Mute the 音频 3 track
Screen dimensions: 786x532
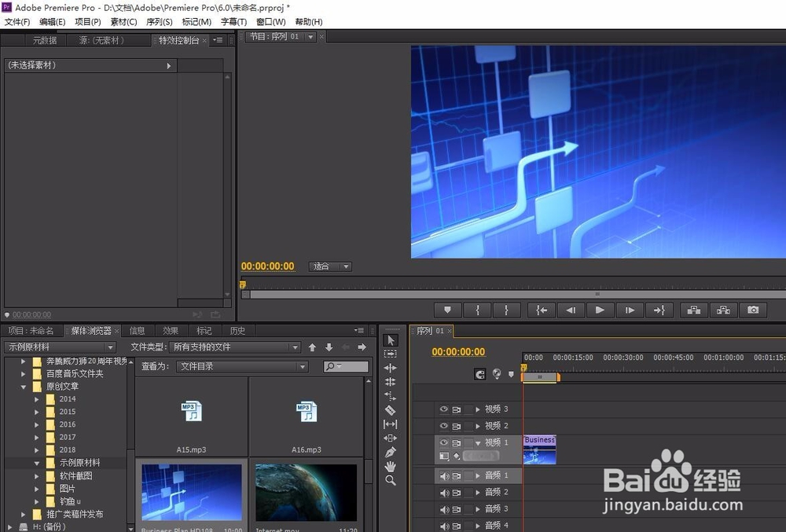(x=443, y=509)
